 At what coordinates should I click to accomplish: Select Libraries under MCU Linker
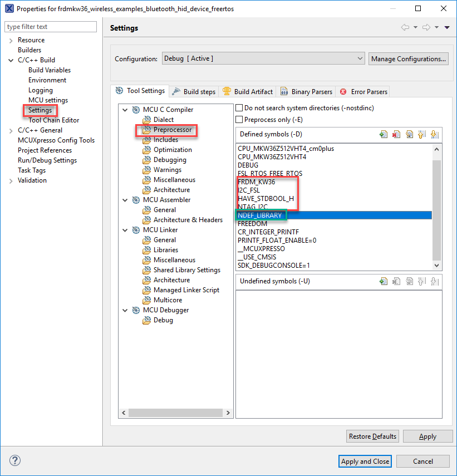click(x=166, y=250)
